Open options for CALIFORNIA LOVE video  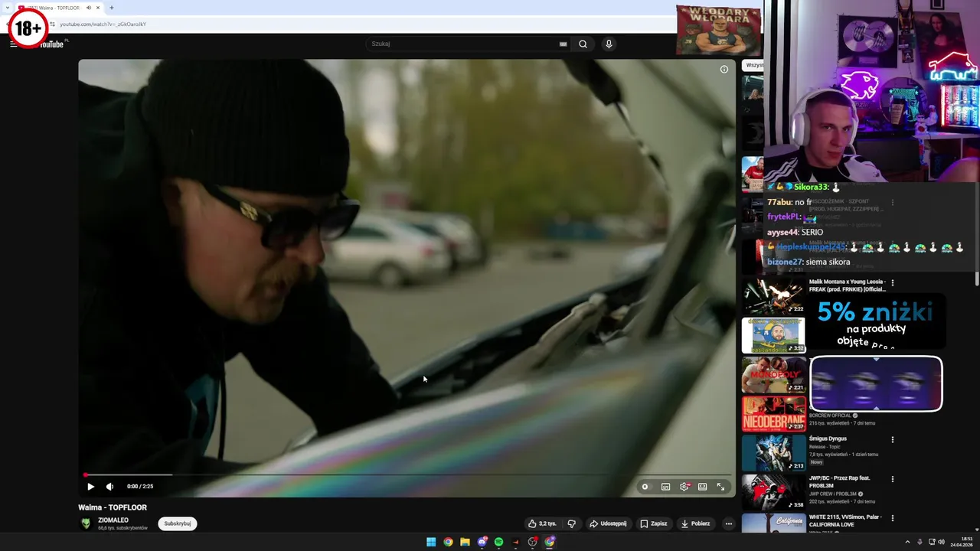(x=892, y=517)
